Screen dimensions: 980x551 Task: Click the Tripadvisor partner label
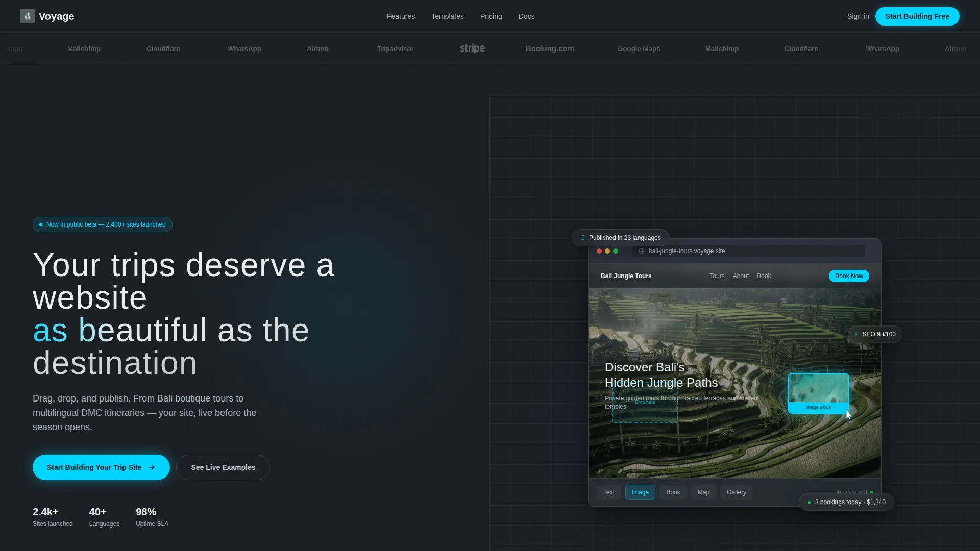pyautogui.click(x=395, y=49)
